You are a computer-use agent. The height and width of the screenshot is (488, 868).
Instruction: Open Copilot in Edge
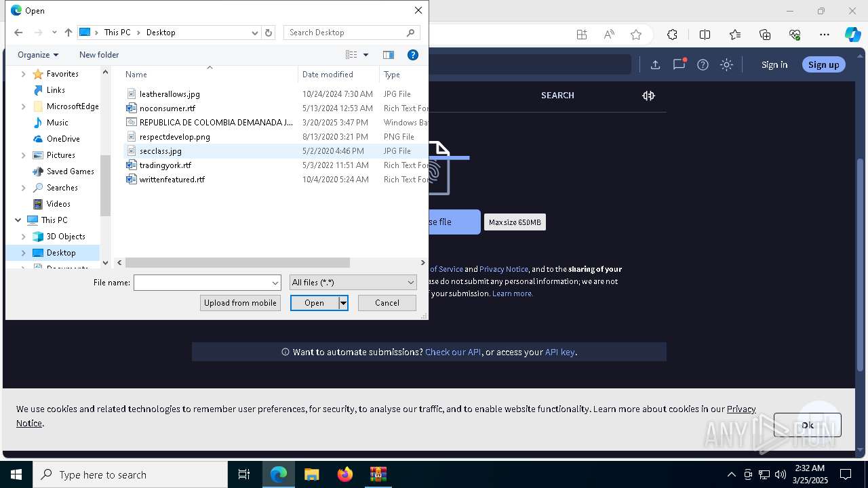(852, 35)
